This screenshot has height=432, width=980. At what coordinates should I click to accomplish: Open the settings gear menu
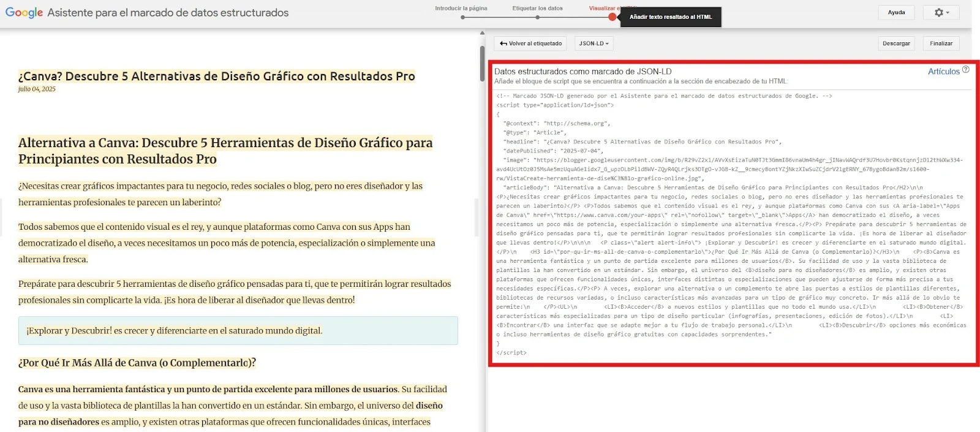coord(941,12)
